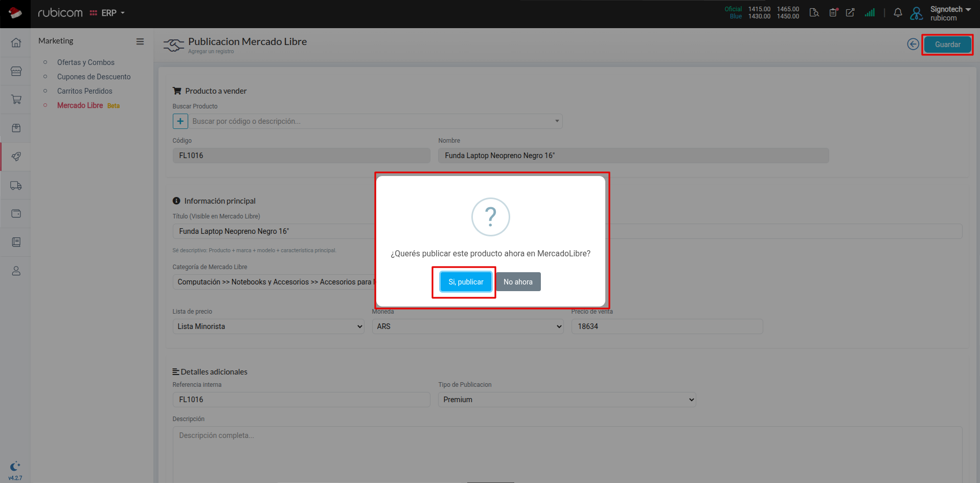Open the shopping cart sidebar icon
Image resolution: width=980 pixels, height=483 pixels.
[16, 99]
